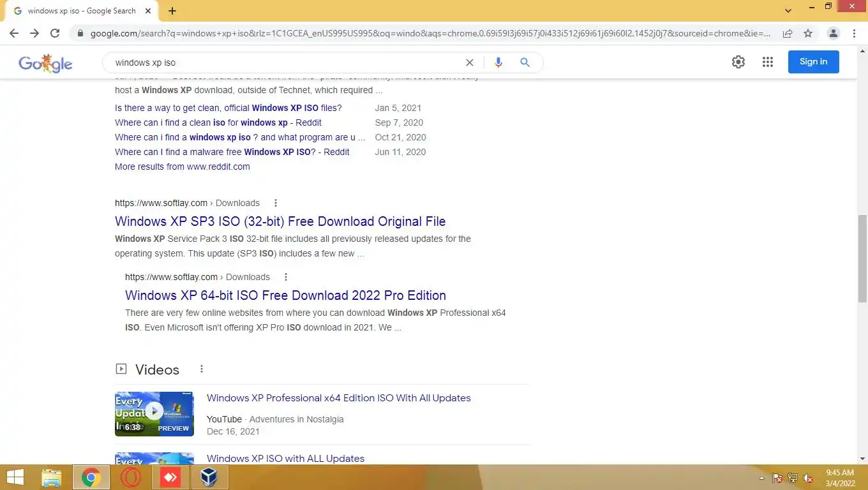868x490 pixels.
Task: Click the scrollbar down arrow
Action: coord(862,459)
